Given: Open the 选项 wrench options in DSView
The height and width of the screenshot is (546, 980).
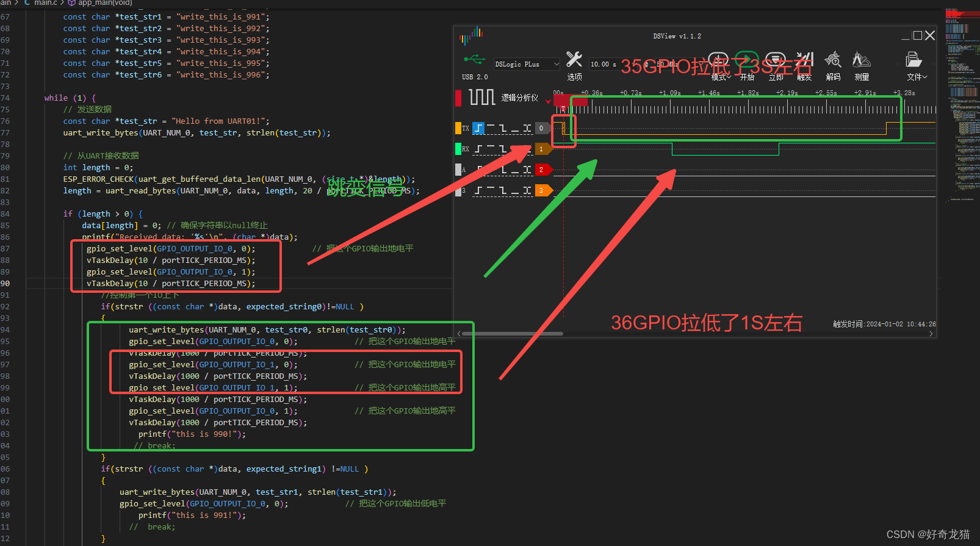Looking at the screenshot, I should 574,66.
